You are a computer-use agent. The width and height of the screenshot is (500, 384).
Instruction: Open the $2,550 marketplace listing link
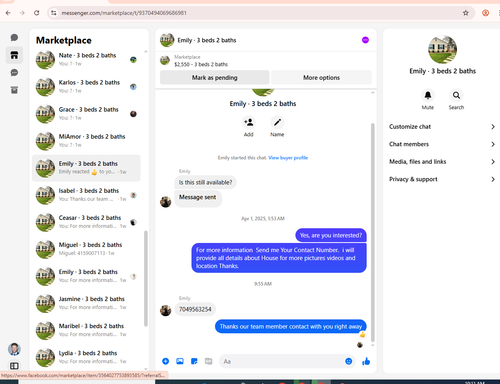(x=201, y=64)
